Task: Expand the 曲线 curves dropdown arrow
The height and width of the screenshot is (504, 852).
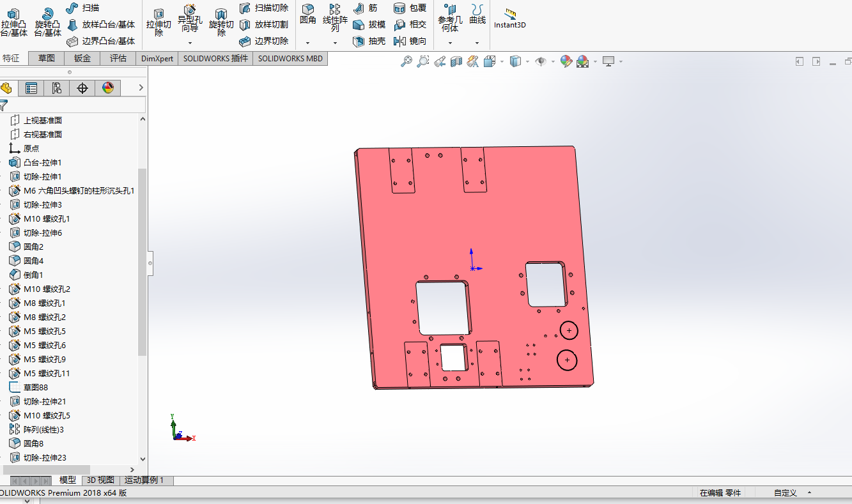Action: (477, 43)
